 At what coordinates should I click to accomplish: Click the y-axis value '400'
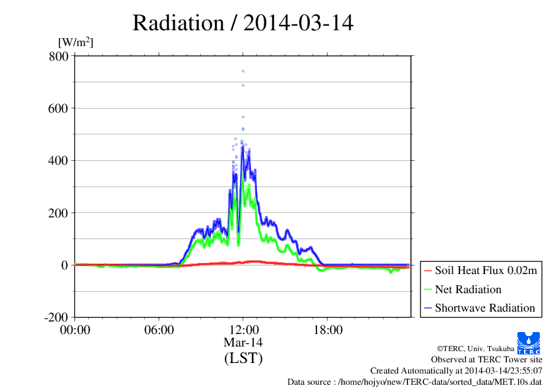click(58, 161)
